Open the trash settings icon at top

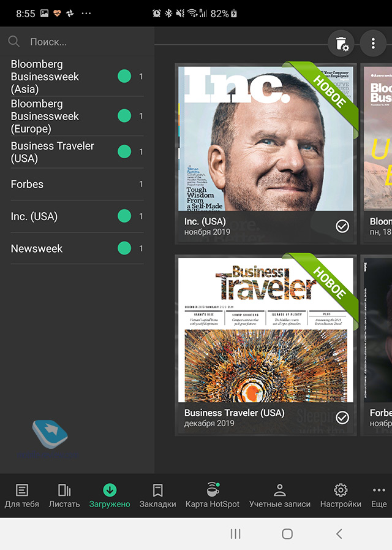(341, 44)
